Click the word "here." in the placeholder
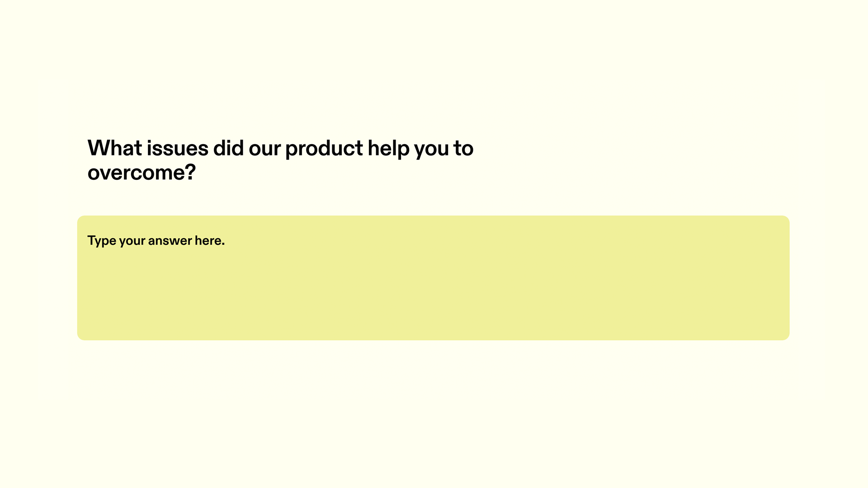868x488 pixels. coord(210,240)
